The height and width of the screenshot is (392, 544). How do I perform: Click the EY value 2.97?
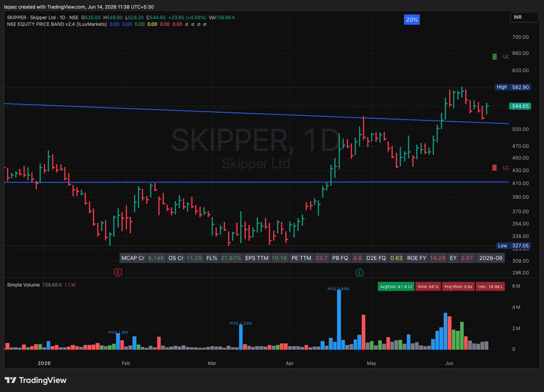coord(466,258)
